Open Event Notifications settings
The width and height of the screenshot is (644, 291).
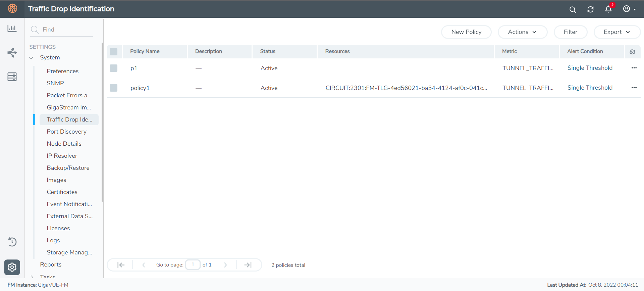tap(69, 204)
